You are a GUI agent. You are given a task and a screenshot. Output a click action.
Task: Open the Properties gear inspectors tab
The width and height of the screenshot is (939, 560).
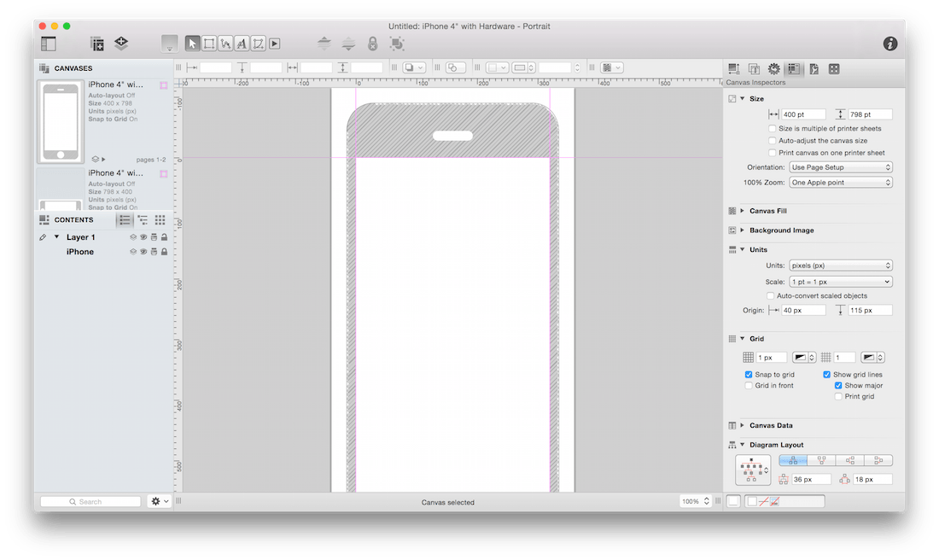click(773, 69)
